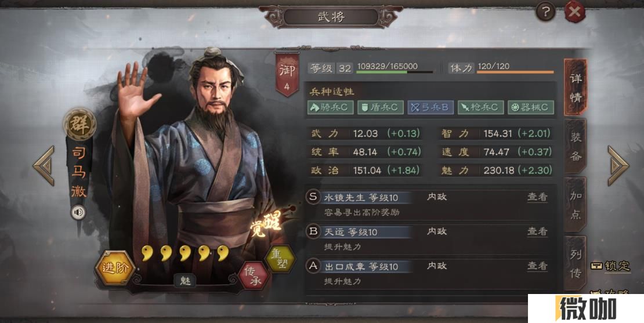Viewport: 644px width, 323px height.
Task: Click the 重塑 yellow hexagon icon
Action: point(280,259)
